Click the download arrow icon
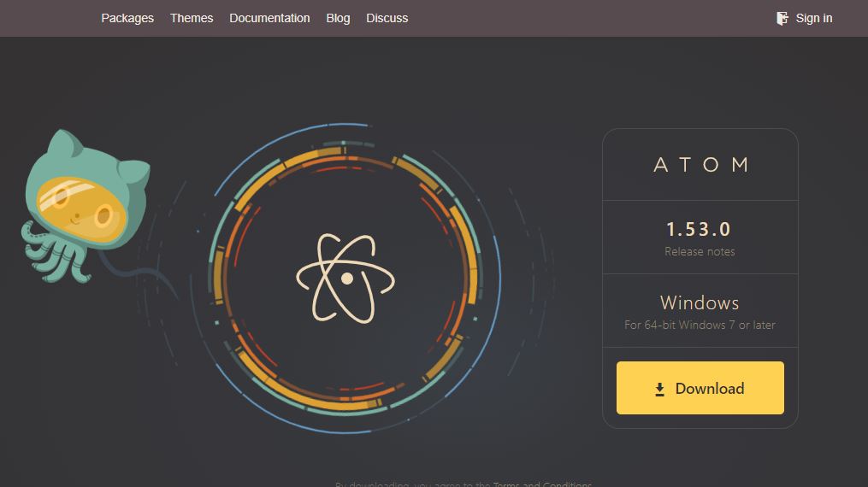 (659, 389)
